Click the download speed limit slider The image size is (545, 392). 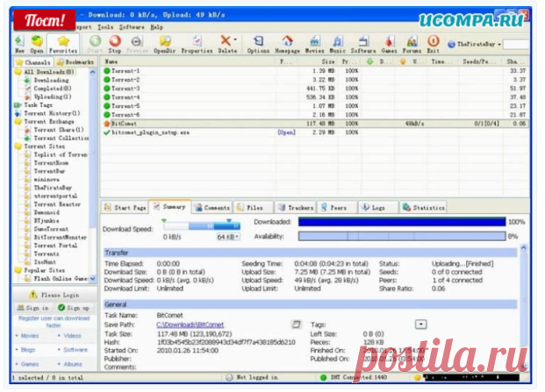(202, 225)
